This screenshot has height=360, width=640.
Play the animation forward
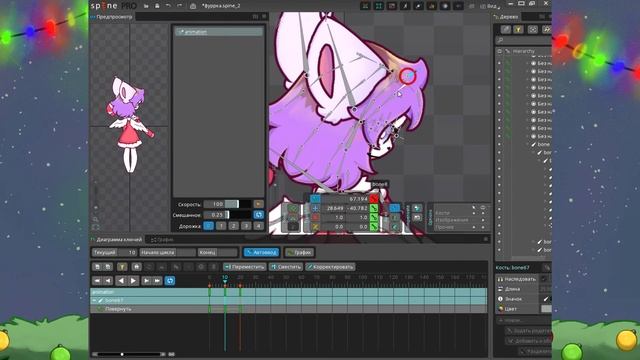pos(133,281)
